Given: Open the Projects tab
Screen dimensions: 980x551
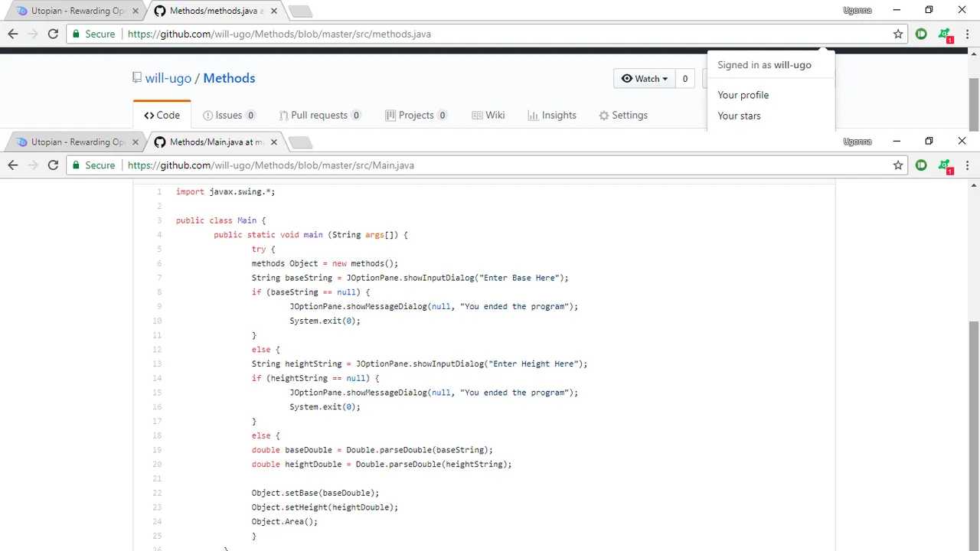Looking at the screenshot, I should [x=416, y=116].
